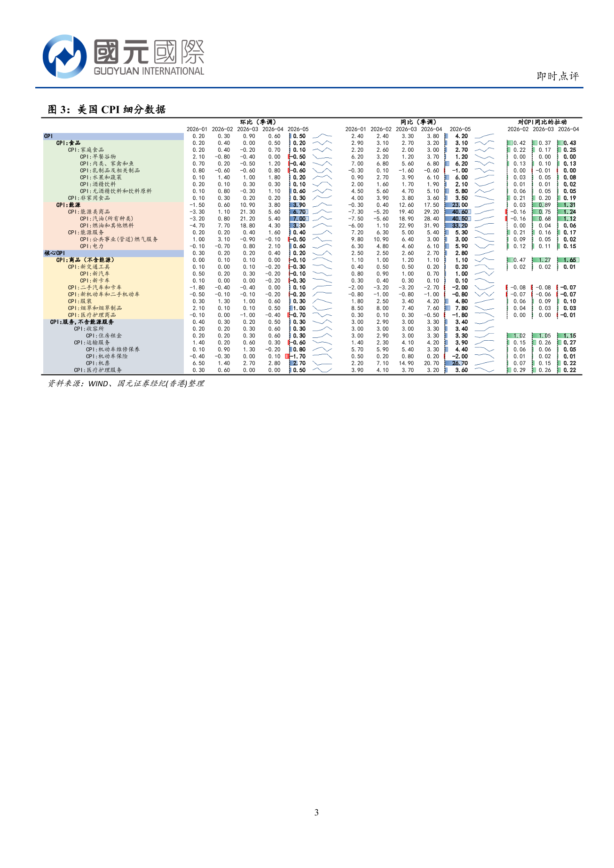Select the CPI:早餐谷物 row label
This screenshot has height=868, width=614.
point(98,157)
